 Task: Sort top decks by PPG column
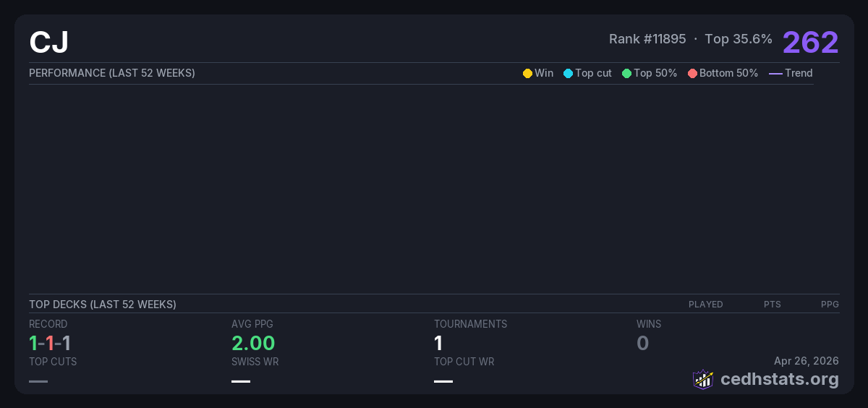tap(830, 305)
